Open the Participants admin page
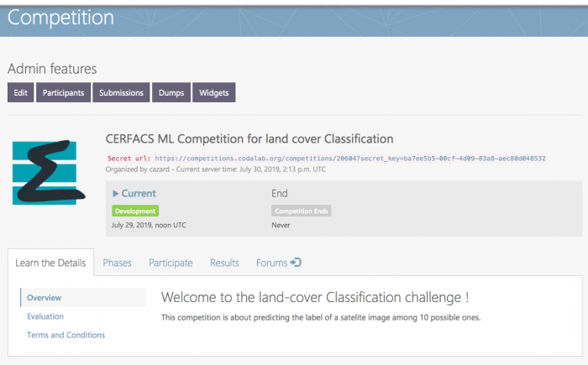The image size is (588, 365). 63,92
